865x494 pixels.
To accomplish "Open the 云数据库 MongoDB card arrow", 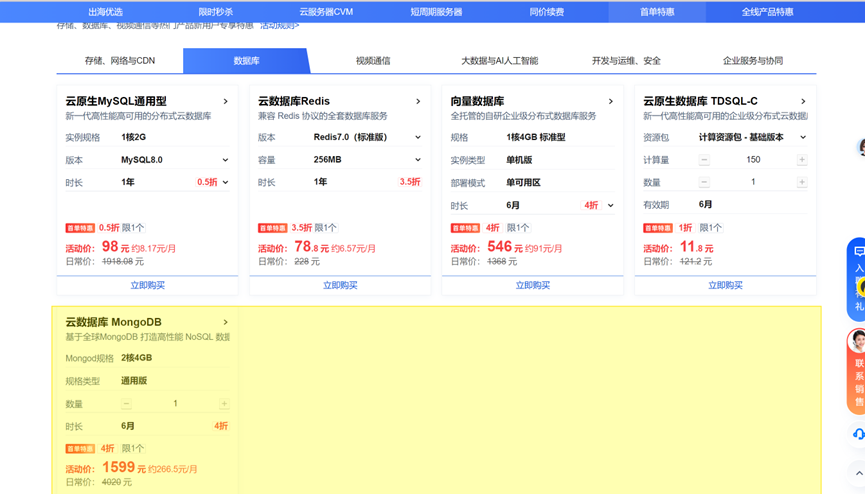I will pyautogui.click(x=225, y=322).
